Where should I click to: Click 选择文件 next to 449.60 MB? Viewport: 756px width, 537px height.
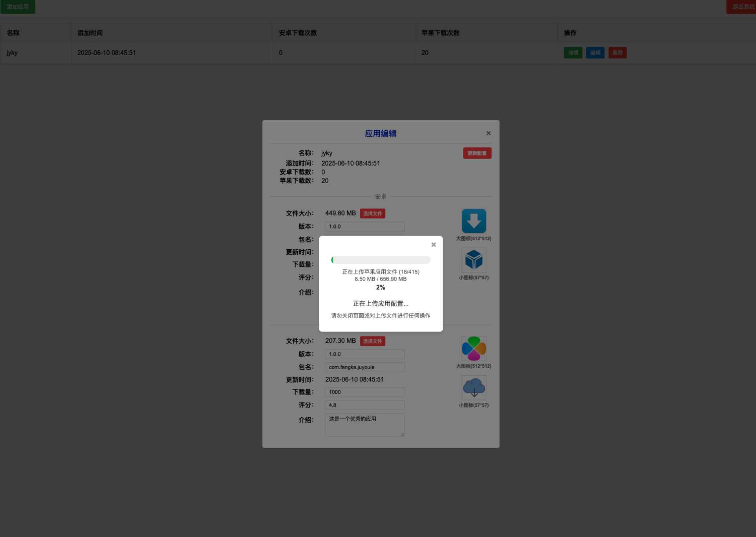point(372,214)
